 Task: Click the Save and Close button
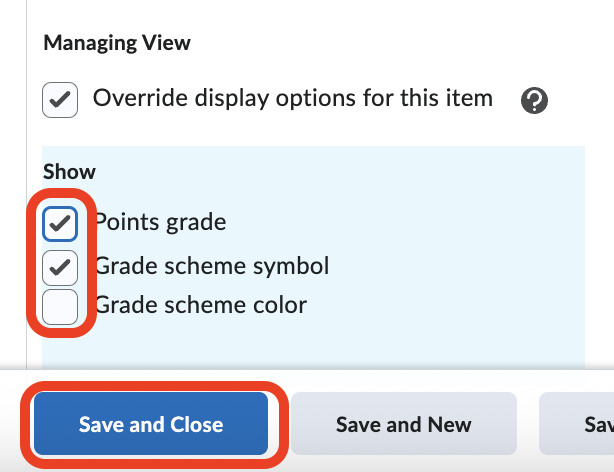pyautogui.click(x=151, y=424)
